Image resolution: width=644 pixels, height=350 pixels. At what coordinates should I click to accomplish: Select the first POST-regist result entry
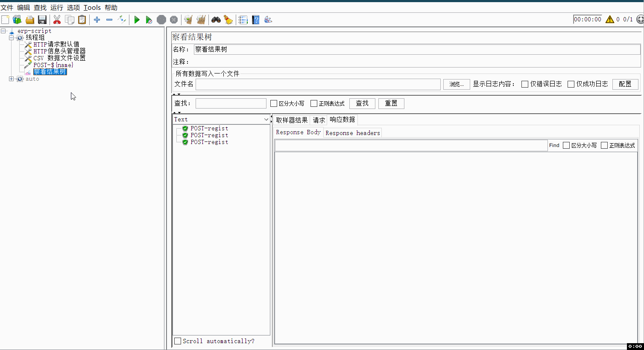pyautogui.click(x=209, y=128)
